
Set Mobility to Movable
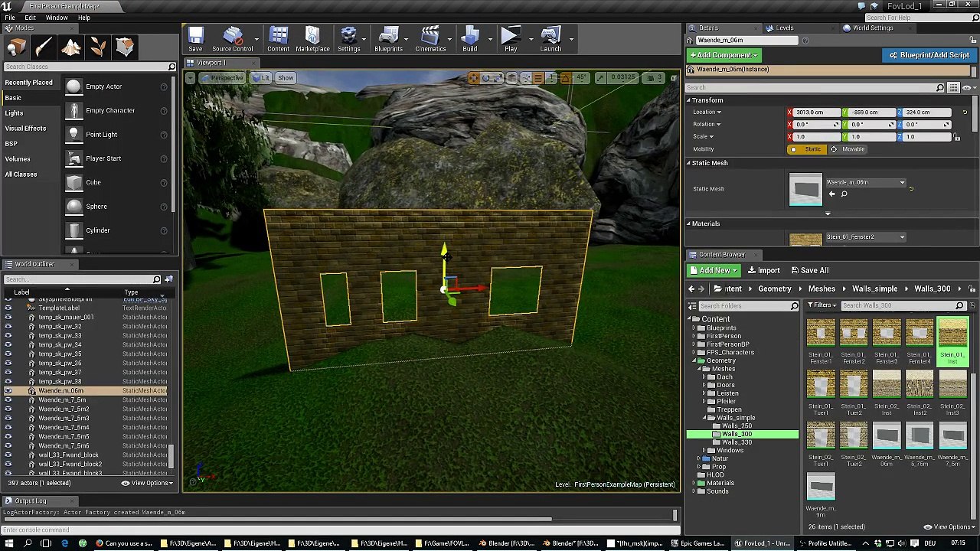point(848,149)
